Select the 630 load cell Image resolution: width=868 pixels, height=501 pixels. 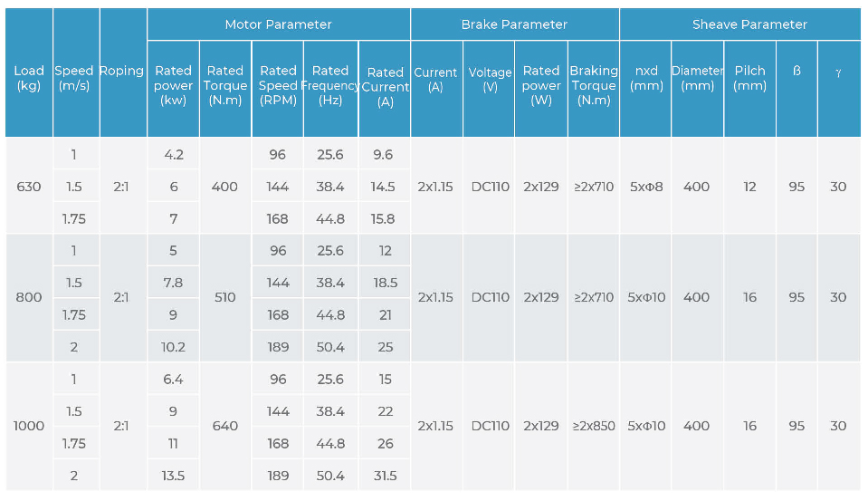click(29, 187)
